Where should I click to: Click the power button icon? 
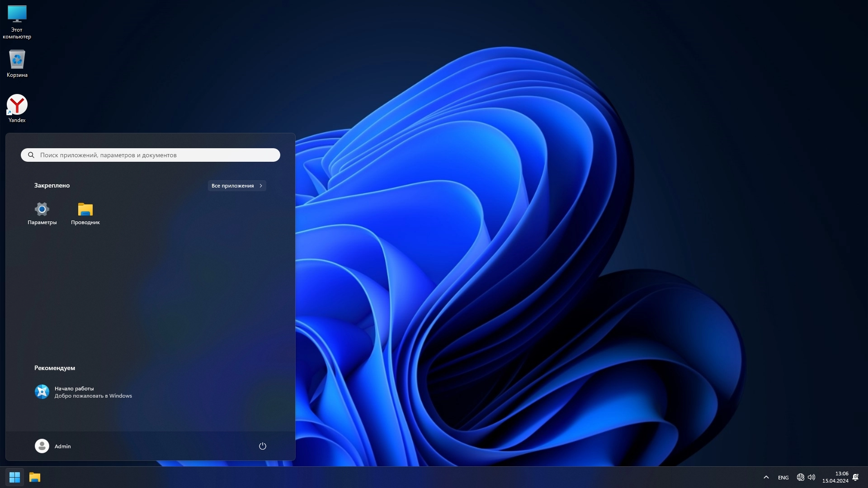pos(262,446)
